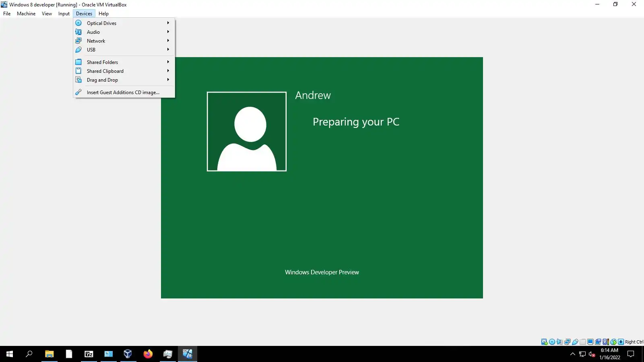Expand the Drag and Drop options
Screen dimensions: 644x362
(x=124, y=80)
